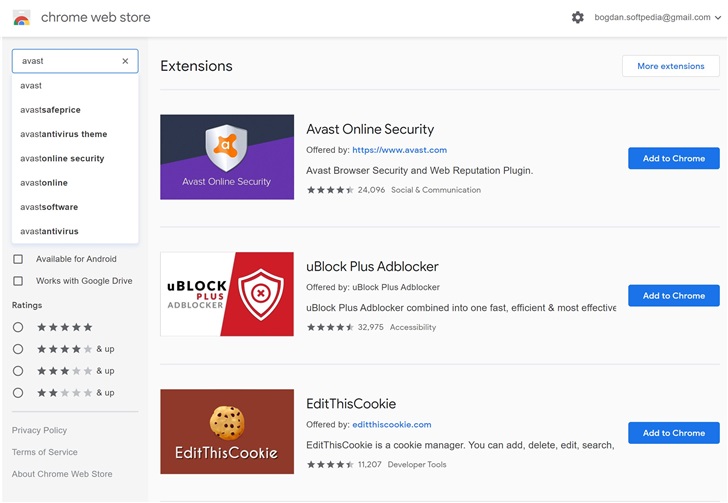Pick 'avast software' from suggestions
The height and width of the screenshot is (503, 728).
[49, 207]
